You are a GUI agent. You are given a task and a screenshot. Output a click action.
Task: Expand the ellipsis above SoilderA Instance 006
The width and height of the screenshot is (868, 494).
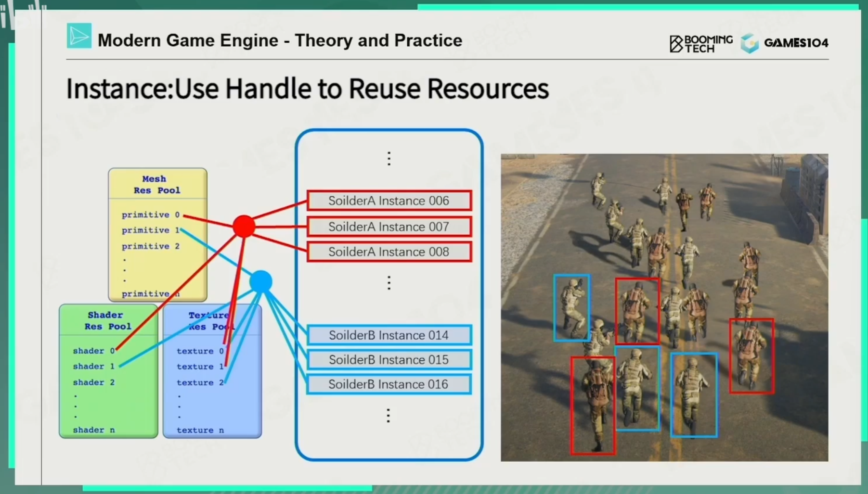point(389,158)
